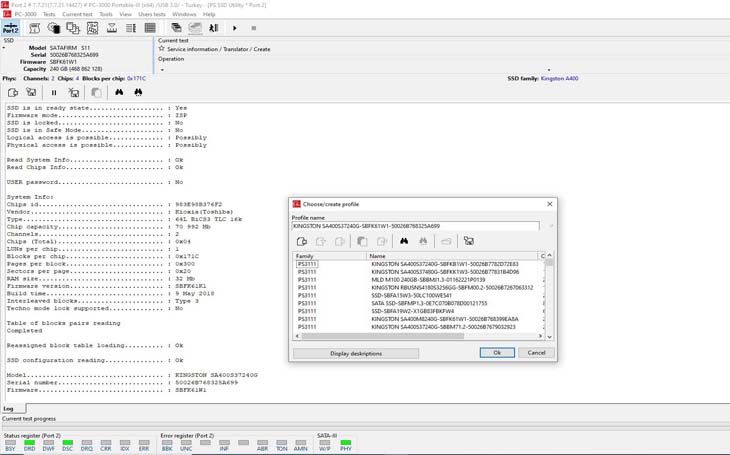
Task: Expand the Operation dropdown arrow
Action: click(x=162, y=70)
